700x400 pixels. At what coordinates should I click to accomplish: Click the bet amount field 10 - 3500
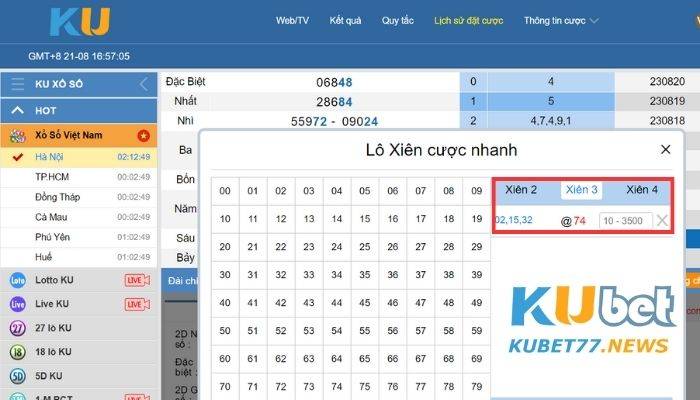[624, 220]
